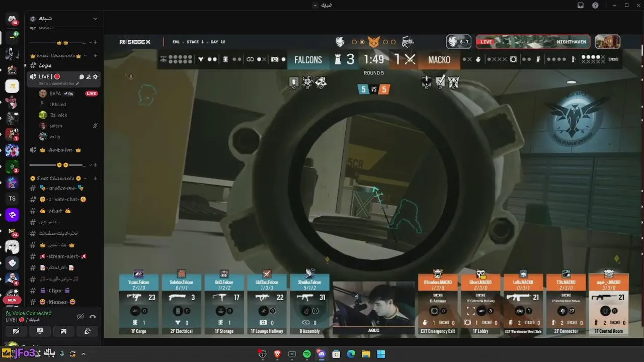Open soundboard button in voice panel

(87, 331)
